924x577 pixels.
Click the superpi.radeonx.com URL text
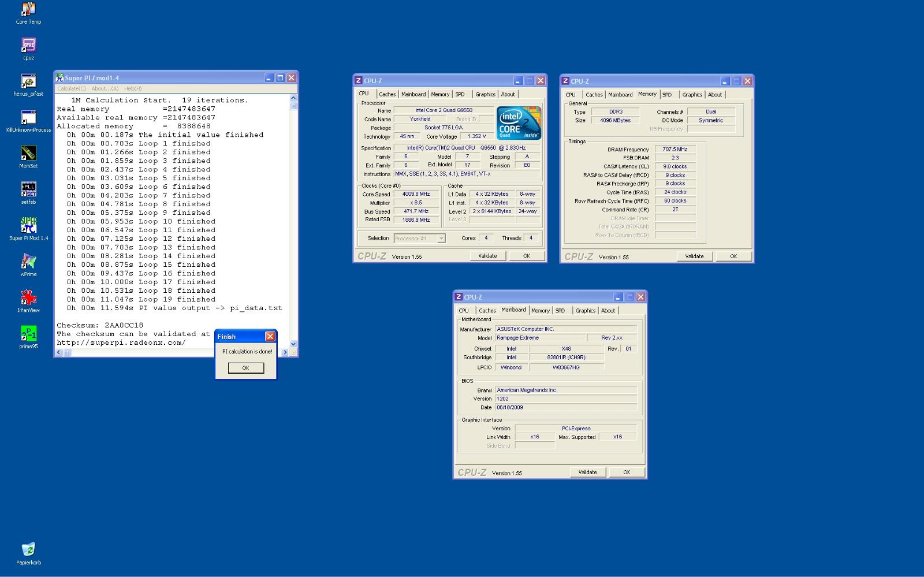(121, 343)
